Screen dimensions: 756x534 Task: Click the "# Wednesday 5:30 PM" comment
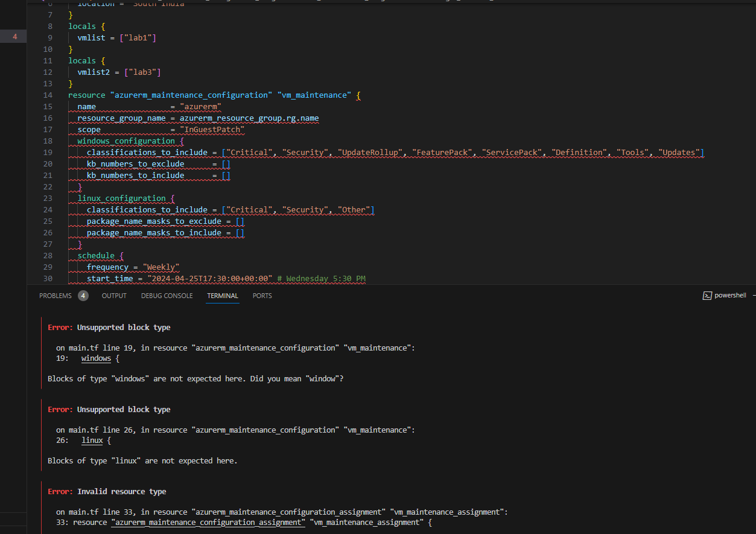pos(321,279)
